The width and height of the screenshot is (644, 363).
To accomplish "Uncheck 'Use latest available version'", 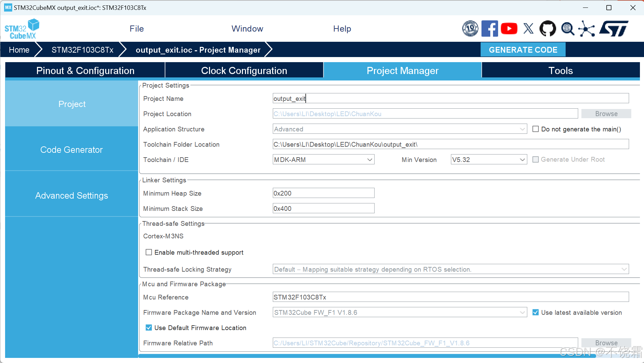I will click(x=535, y=312).
